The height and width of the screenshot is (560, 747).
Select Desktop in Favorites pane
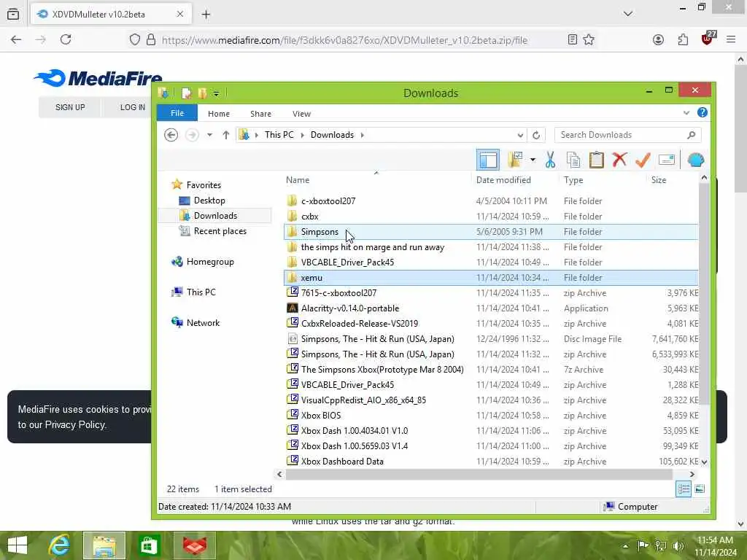pos(209,201)
